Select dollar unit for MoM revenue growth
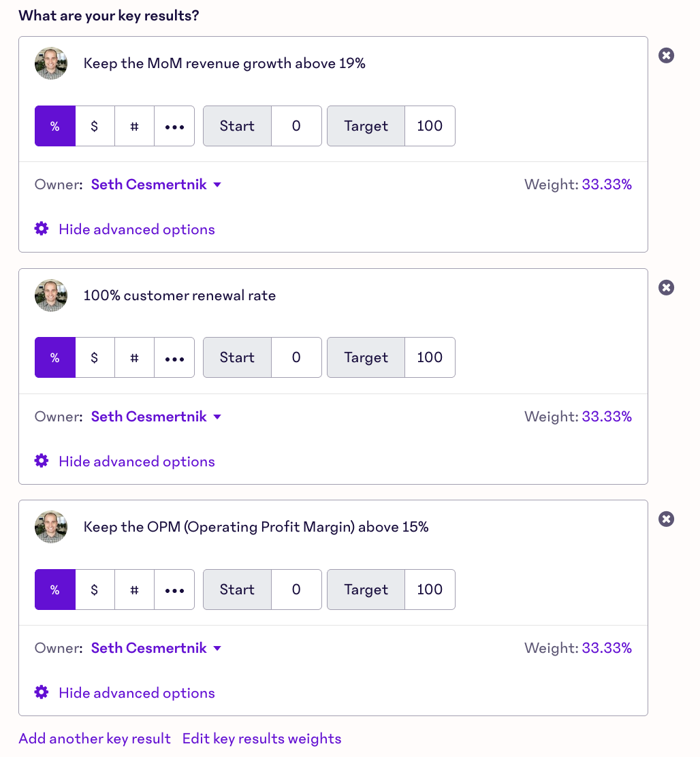Image resolution: width=700 pixels, height=757 pixels. point(95,126)
